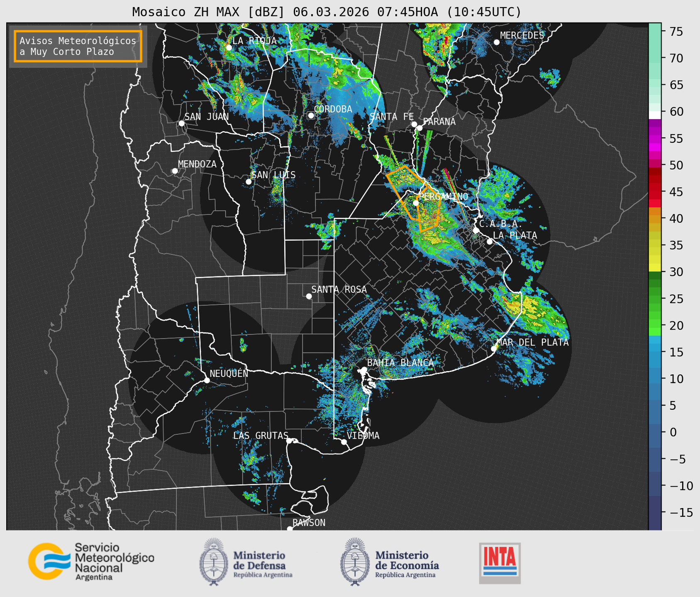Select the Santa Rosa city marker dot
700x597 pixels.
pyautogui.click(x=309, y=296)
